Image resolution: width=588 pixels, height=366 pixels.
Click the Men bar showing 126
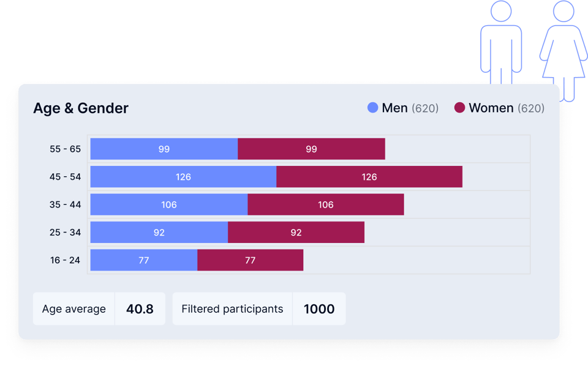coord(183,177)
